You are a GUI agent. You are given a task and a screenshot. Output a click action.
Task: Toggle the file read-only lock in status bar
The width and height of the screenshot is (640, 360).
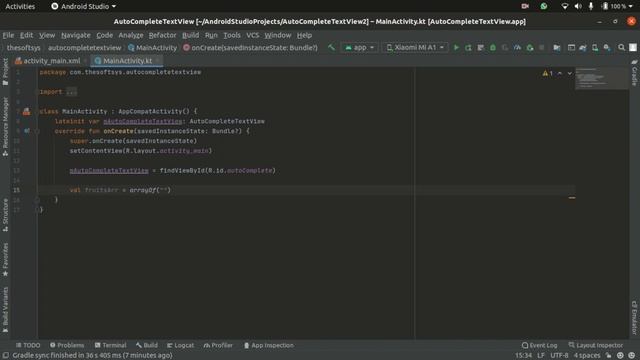pos(609,356)
